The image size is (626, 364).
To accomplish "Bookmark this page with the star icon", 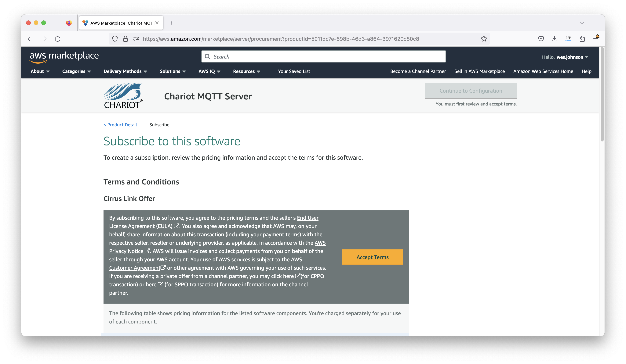I will click(484, 39).
